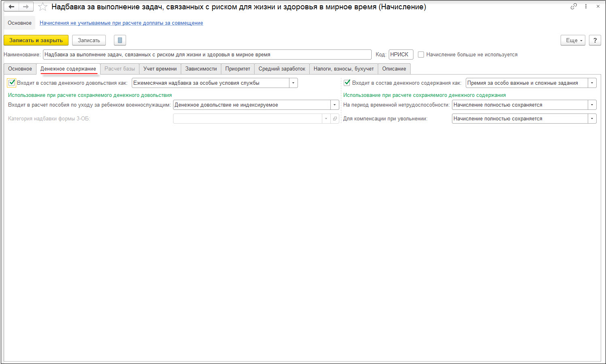This screenshot has width=606, height=364.
Task: Go forward with the right arrow button
Action: tap(26, 6)
